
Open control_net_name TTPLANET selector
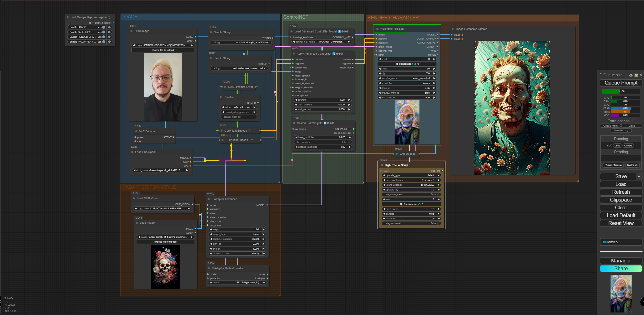321,42
